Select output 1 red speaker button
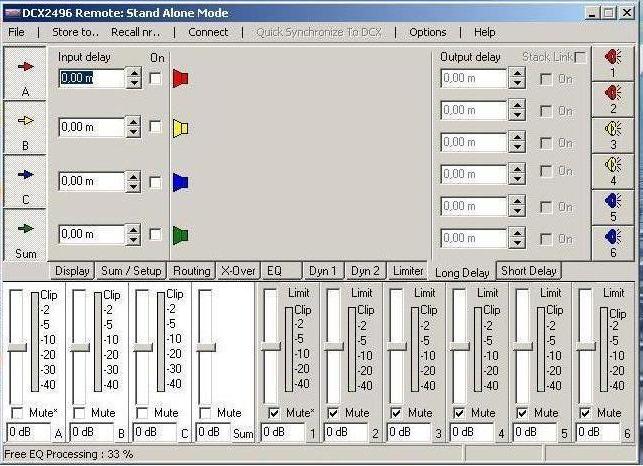The height and width of the screenshot is (466, 643). (x=613, y=64)
